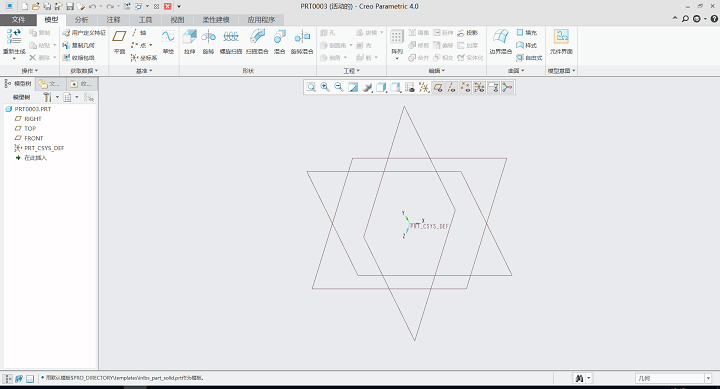The width and height of the screenshot is (720, 389).
Task: Click Shrinkwrap (收缩包络) in get data
Action: tap(79, 58)
